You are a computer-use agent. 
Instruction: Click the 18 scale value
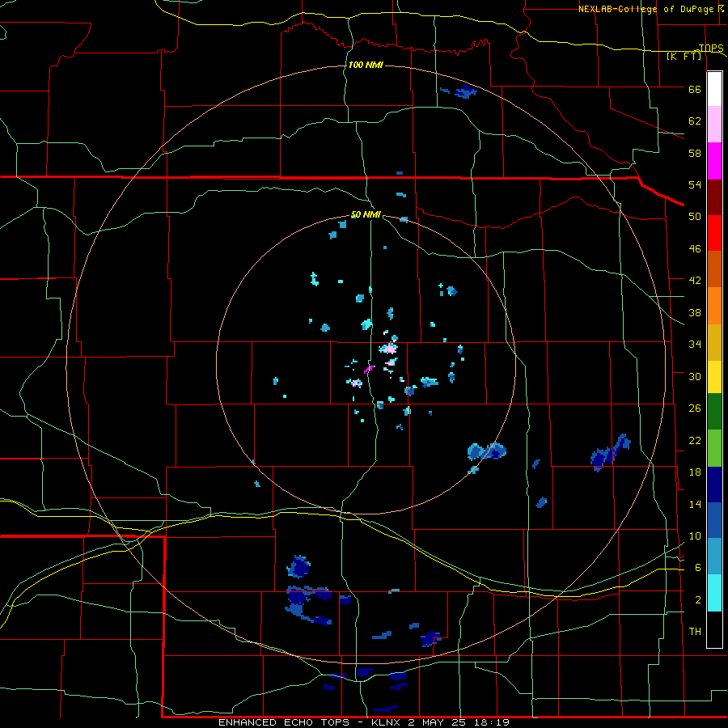tap(695, 472)
